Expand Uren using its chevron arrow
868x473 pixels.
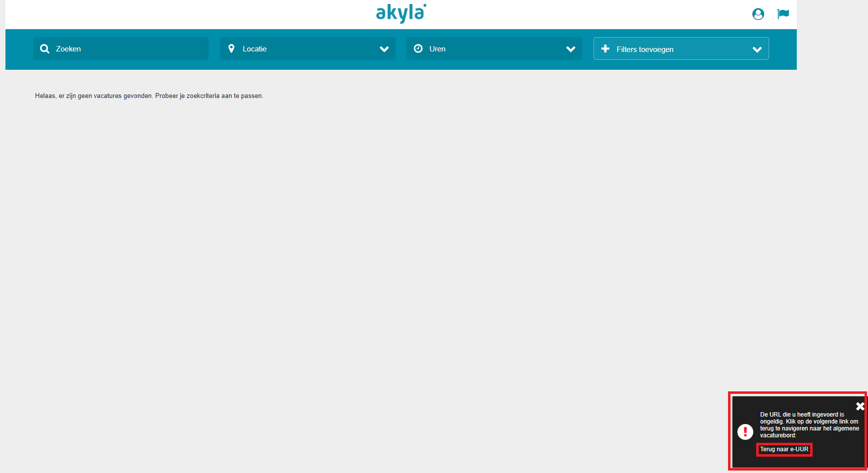(x=571, y=49)
